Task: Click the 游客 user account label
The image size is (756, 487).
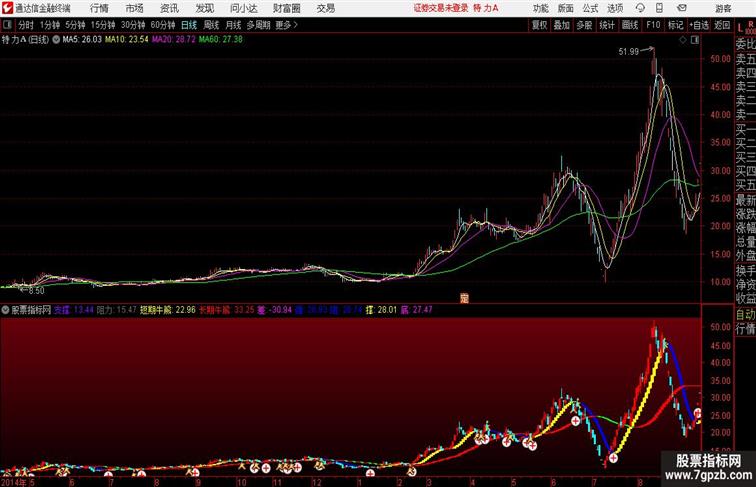Action: coord(723,8)
